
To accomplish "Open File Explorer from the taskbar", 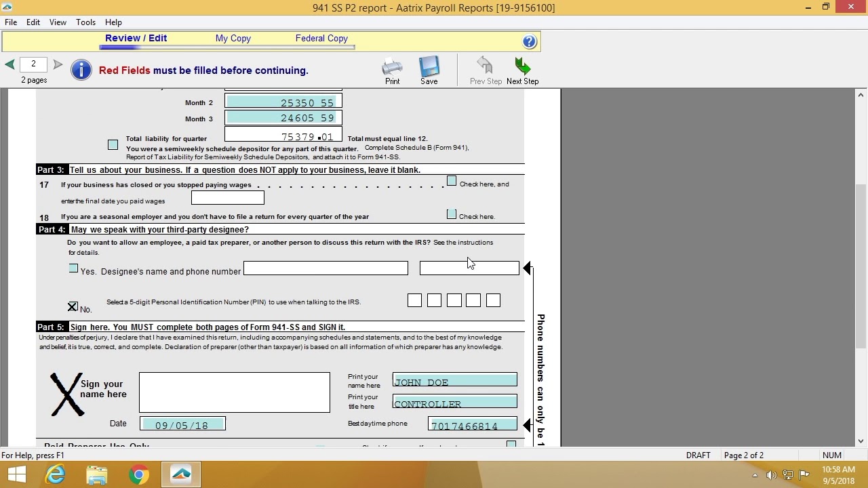I will (x=97, y=474).
